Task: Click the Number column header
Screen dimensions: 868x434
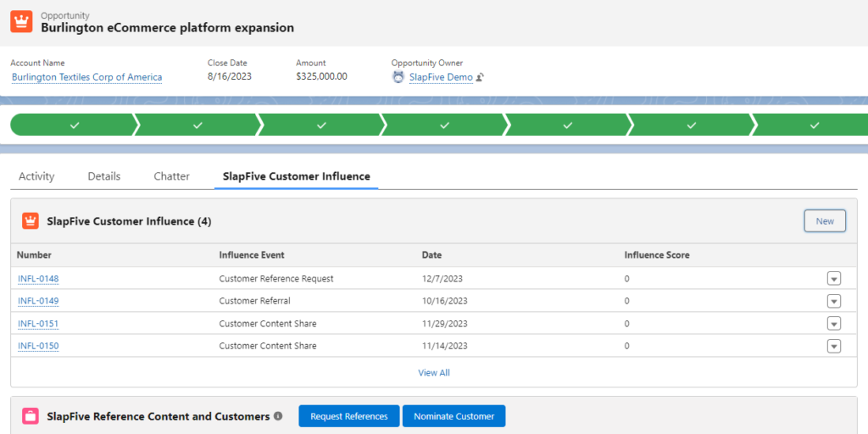Action: click(x=34, y=255)
